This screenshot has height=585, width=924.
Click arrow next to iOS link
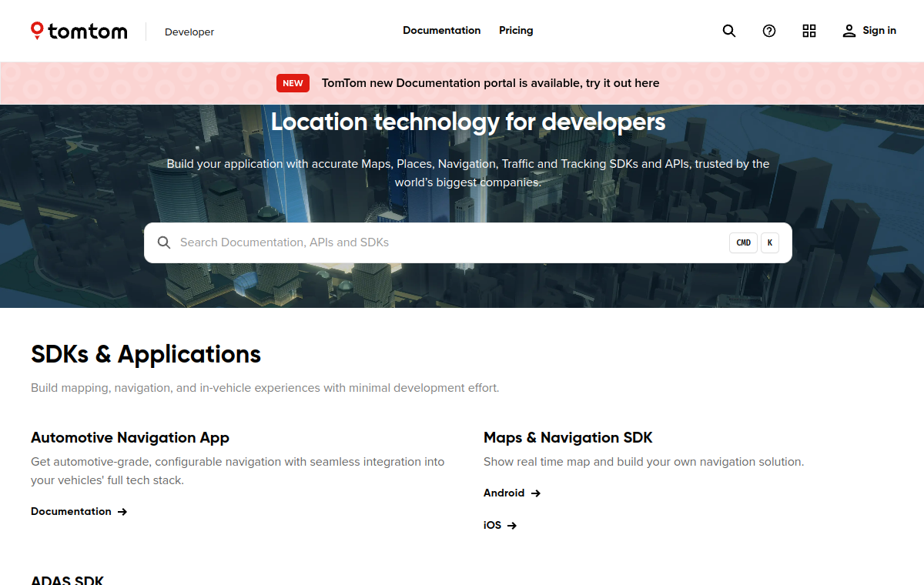[512, 526]
